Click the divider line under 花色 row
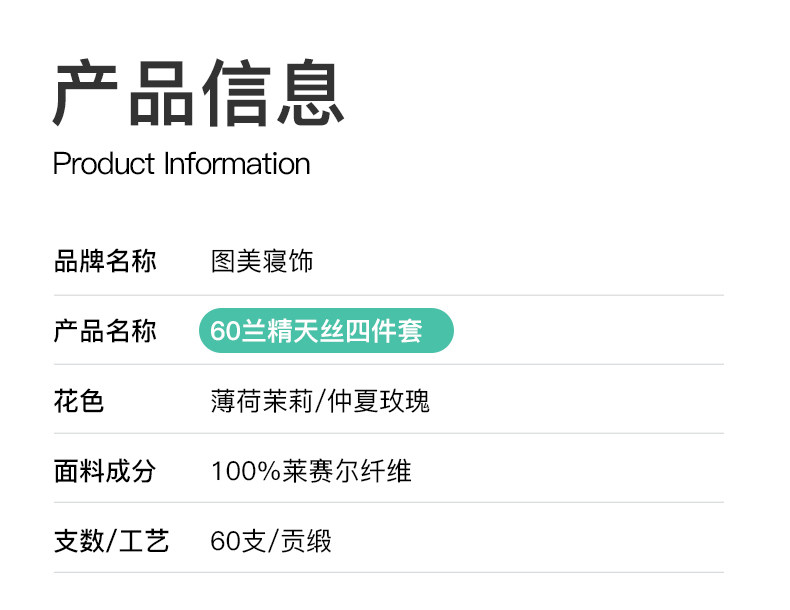790x610 pixels. 388,433
